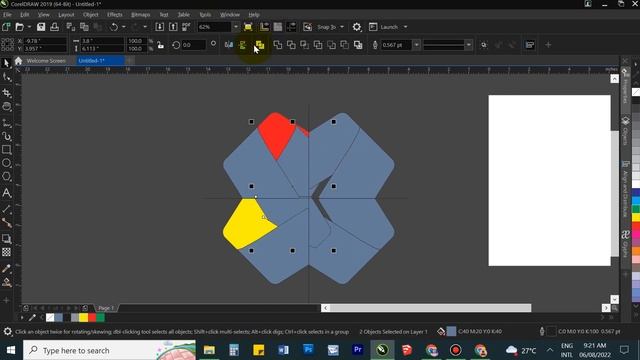Click the Align and Distribute icon
Viewport: 640px width, 360px height.
[x=530, y=45]
